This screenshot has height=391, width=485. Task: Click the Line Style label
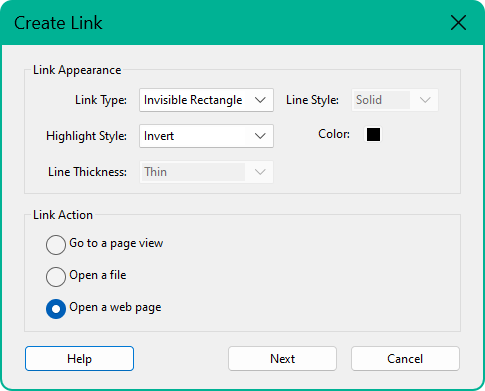312,100
